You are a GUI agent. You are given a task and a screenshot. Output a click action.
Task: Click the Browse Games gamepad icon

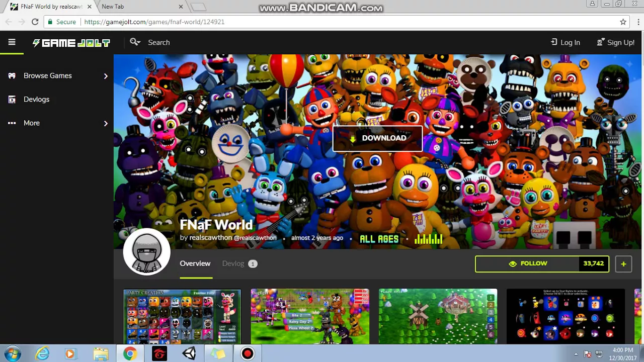pos(12,75)
